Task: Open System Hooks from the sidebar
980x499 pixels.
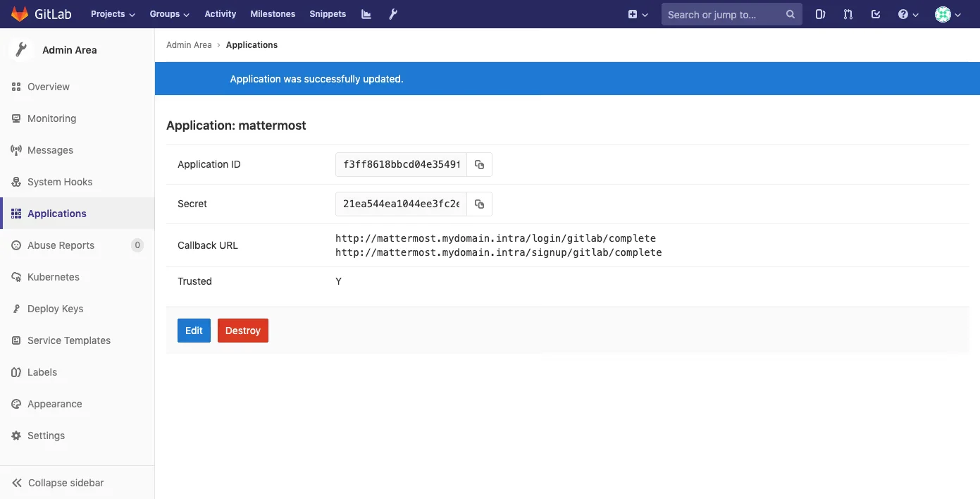Action: click(60, 182)
